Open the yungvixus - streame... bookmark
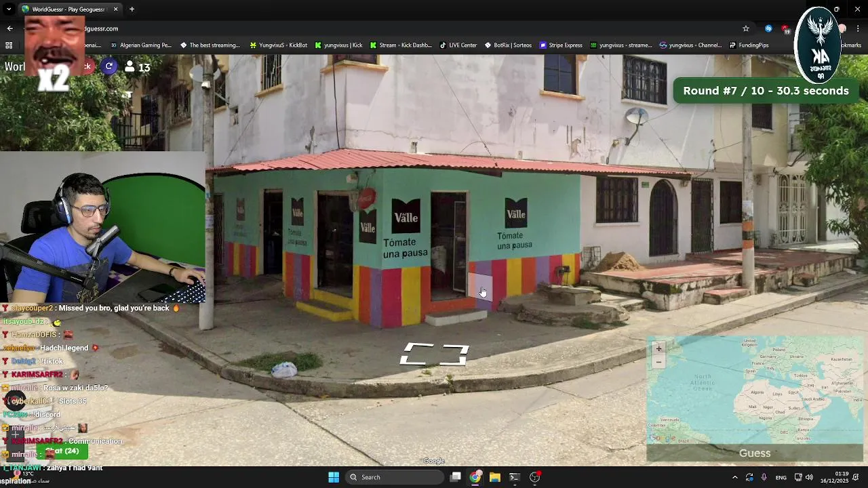The width and height of the screenshot is (868, 488). [x=620, y=45]
